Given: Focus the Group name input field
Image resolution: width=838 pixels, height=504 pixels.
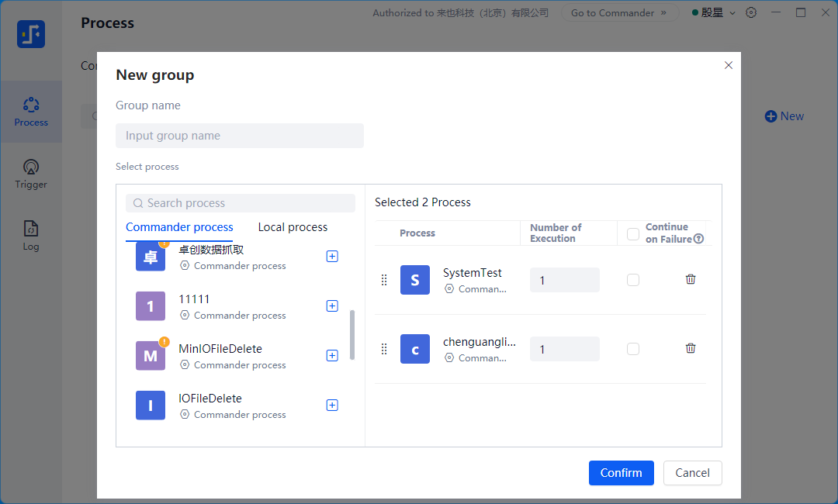Looking at the screenshot, I should [x=240, y=136].
